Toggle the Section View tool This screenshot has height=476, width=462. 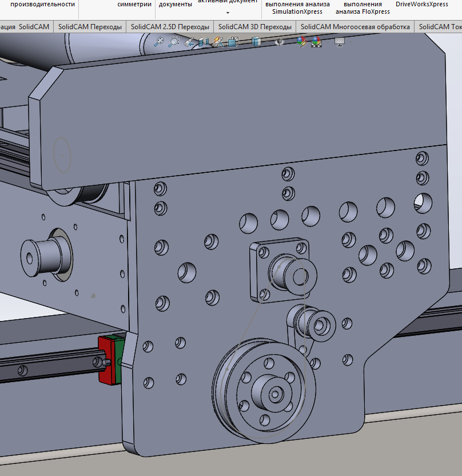pyautogui.click(x=204, y=42)
